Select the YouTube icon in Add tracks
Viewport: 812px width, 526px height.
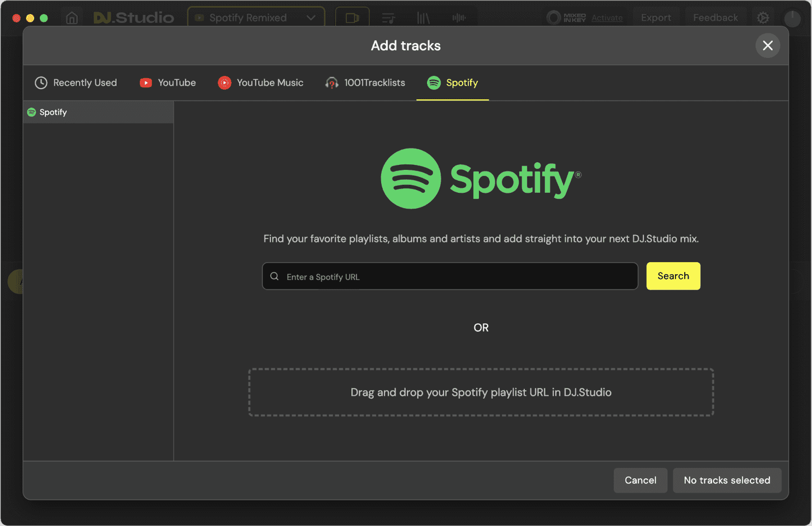(145, 82)
